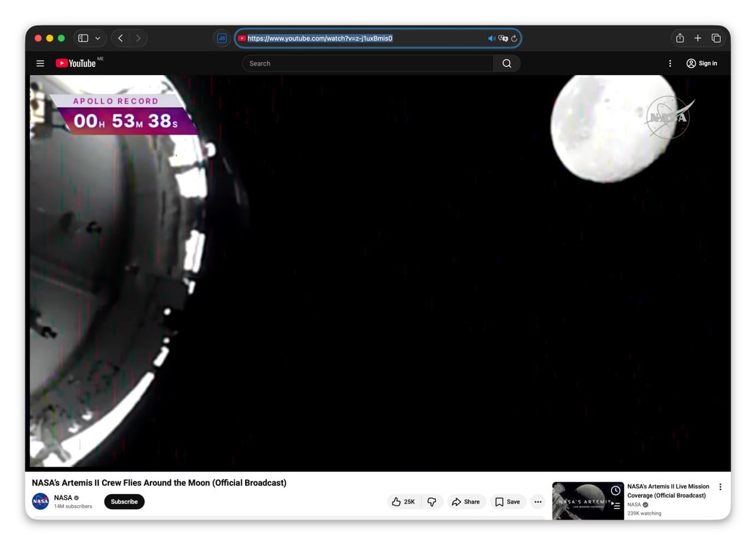Open the NASA channel name link
Image resolution: width=756 pixels, height=545 pixels.
pyautogui.click(x=63, y=498)
